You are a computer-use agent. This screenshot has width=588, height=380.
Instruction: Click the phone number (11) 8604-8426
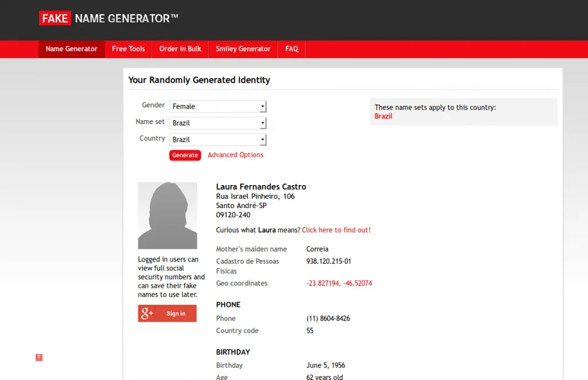coord(328,318)
